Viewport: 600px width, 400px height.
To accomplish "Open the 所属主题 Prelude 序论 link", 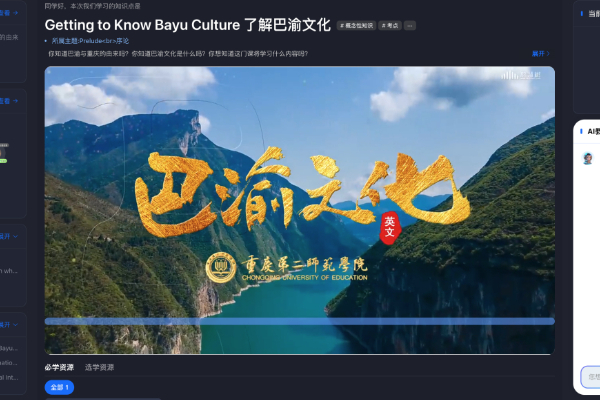I will point(90,41).
